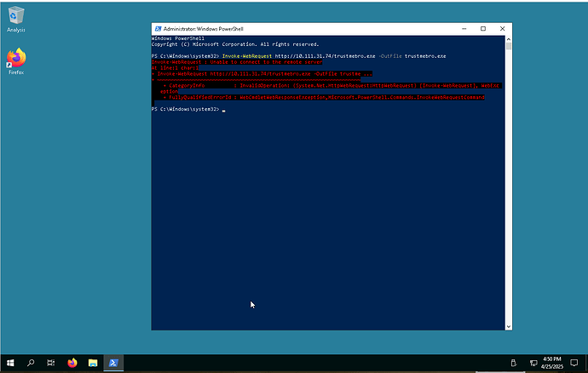Open the clock and date flyout
The width and height of the screenshot is (588, 373).
[552, 362]
